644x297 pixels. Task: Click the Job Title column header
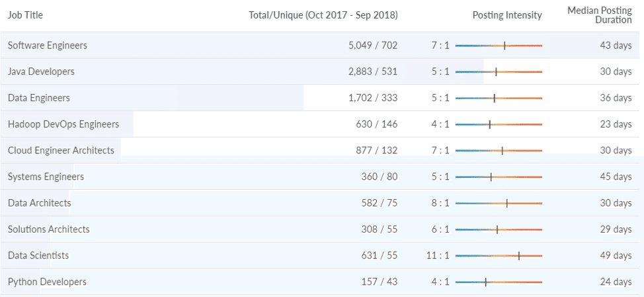pyautogui.click(x=25, y=15)
